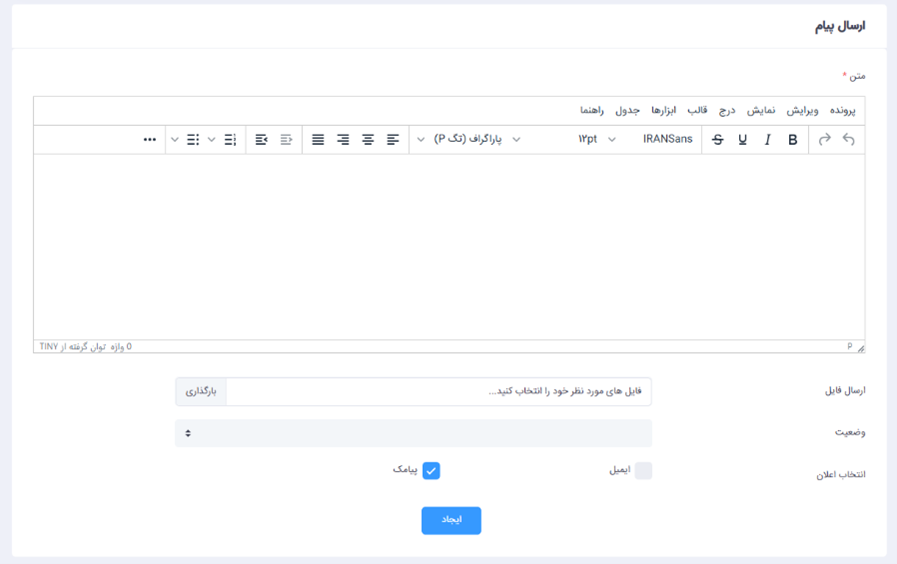
Task: Center align the text
Action: pos(368,140)
